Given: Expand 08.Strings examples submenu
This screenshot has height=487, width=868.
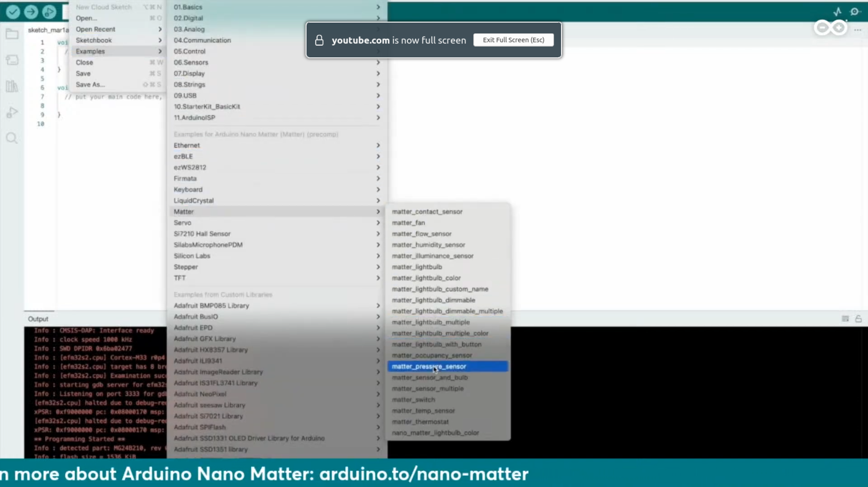Looking at the screenshot, I should [277, 84].
